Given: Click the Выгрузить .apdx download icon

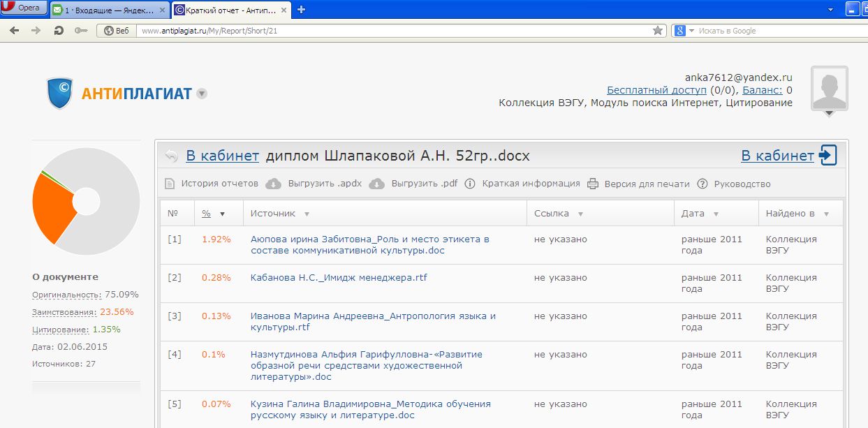Looking at the screenshot, I should 274,184.
